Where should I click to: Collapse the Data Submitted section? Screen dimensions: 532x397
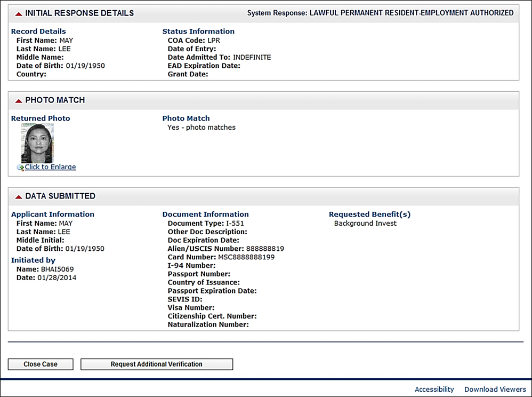click(19, 197)
